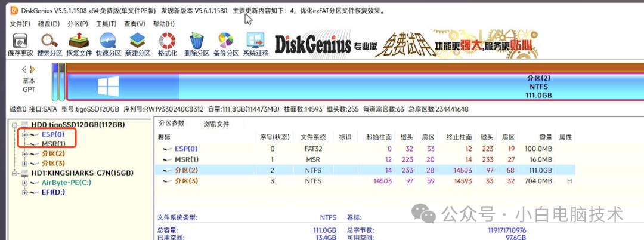Click the 序号(状态) column header

point(275,137)
